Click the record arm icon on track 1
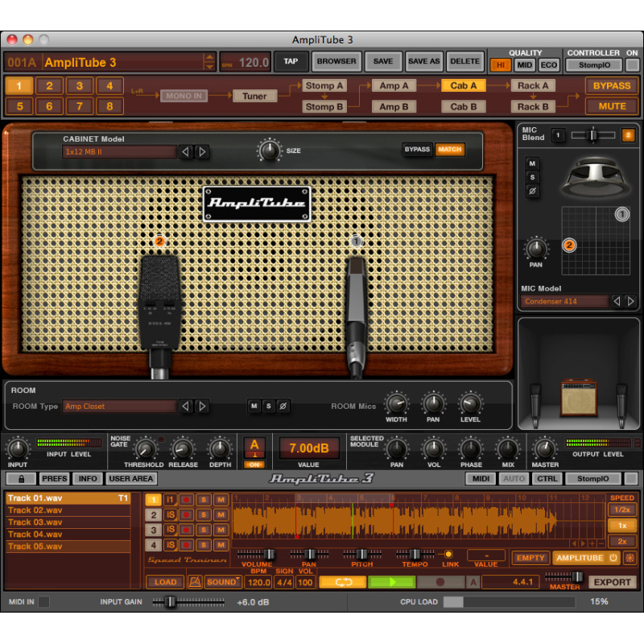 click(x=187, y=500)
